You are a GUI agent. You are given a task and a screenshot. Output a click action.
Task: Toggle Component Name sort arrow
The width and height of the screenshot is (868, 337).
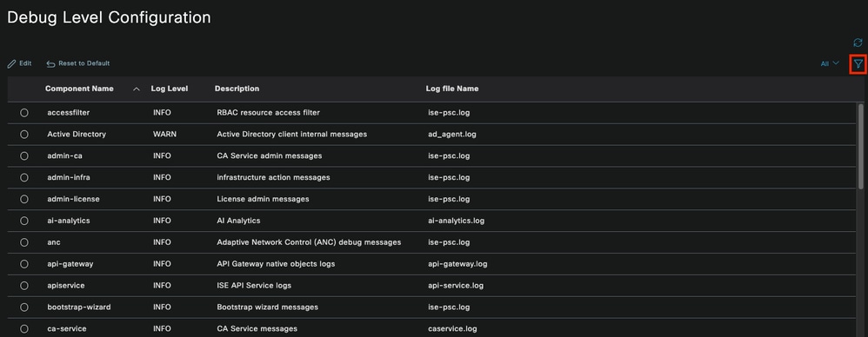137,89
